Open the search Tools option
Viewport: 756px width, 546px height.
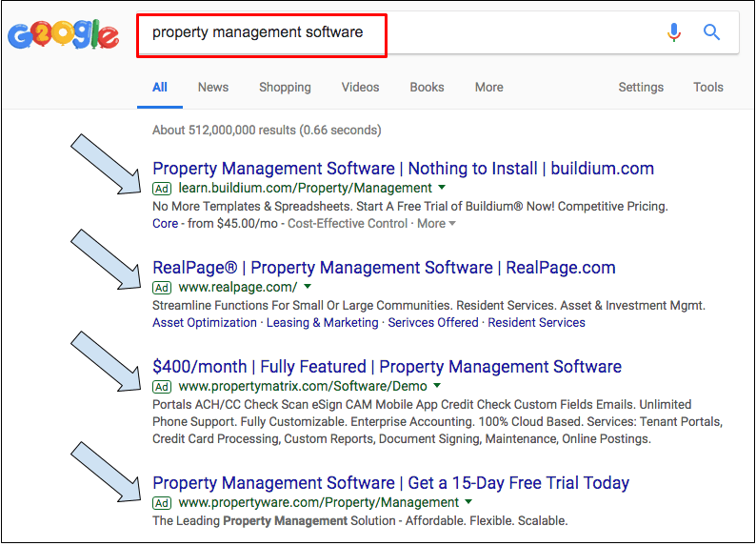coord(708,88)
